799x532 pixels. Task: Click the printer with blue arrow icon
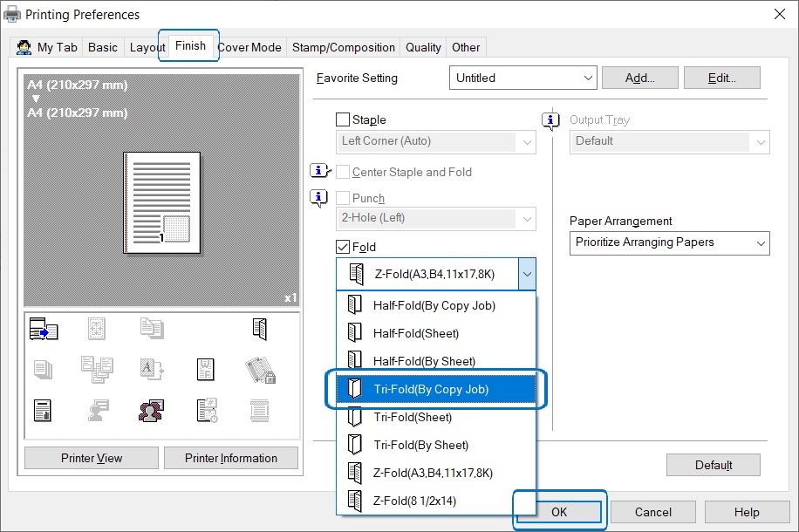(44, 329)
